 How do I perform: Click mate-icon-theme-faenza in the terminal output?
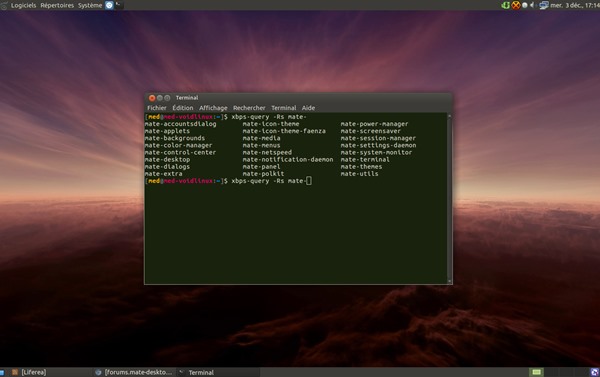click(284, 131)
